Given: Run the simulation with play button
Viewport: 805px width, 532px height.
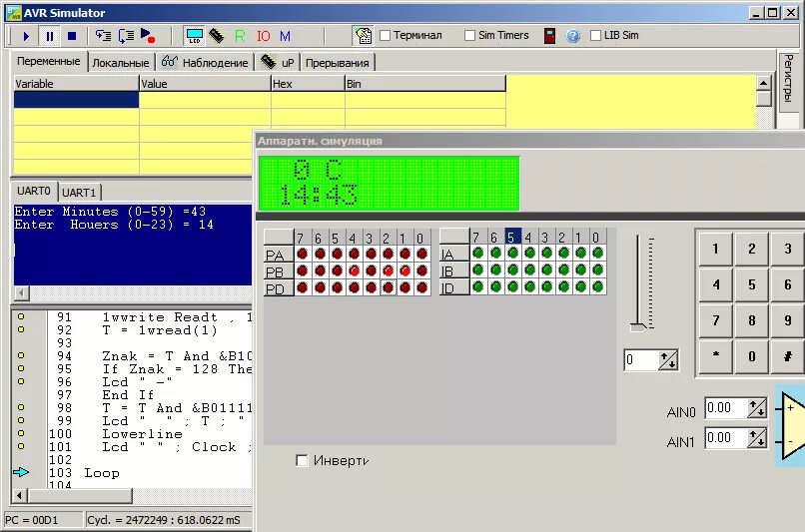Looking at the screenshot, I should (x=26, y=36).
